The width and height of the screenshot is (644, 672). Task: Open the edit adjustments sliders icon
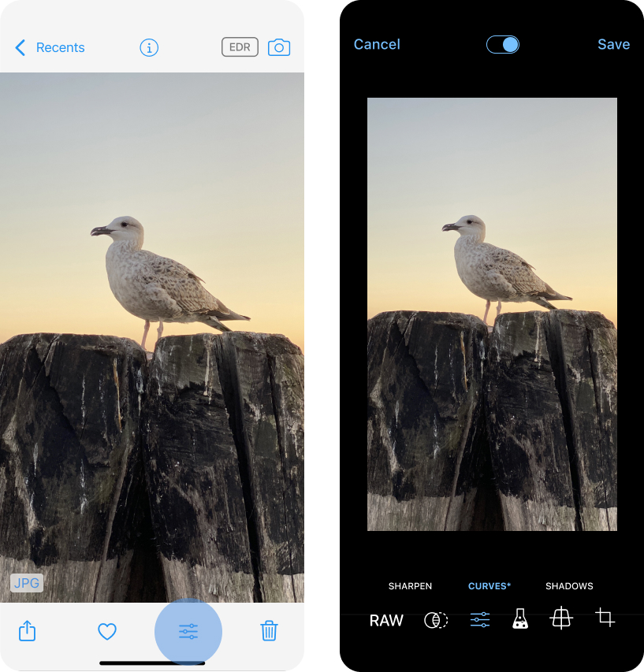click(188, 631)
